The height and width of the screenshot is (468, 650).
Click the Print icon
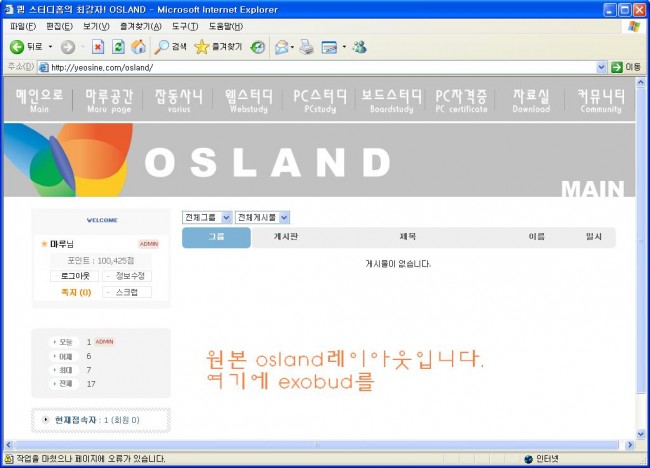(307, 47)
